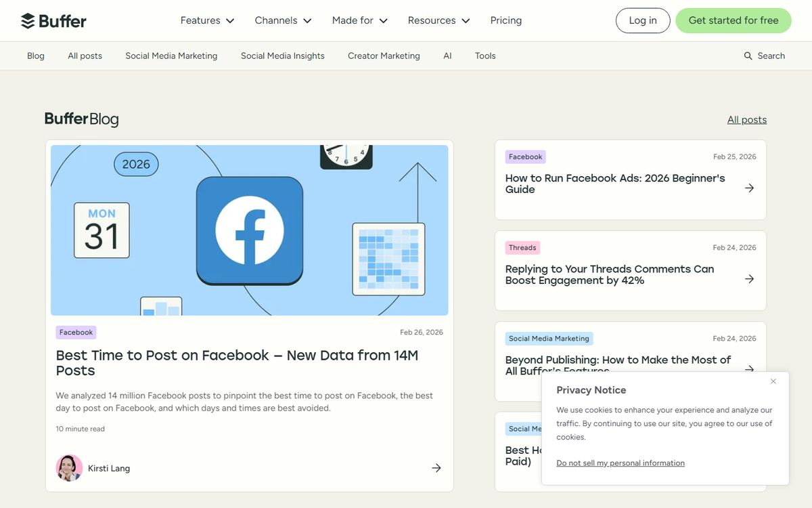
Task: Expand the Features dropdown menu
Action: click(x=207, y=21)
